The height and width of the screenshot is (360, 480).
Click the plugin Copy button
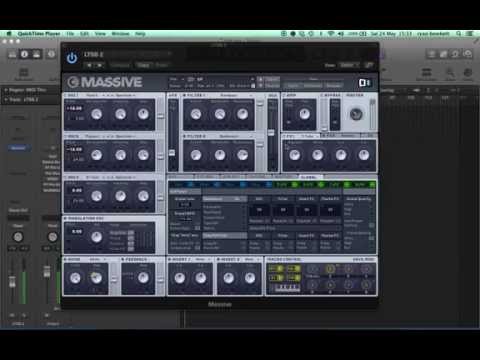coord(143,65)
